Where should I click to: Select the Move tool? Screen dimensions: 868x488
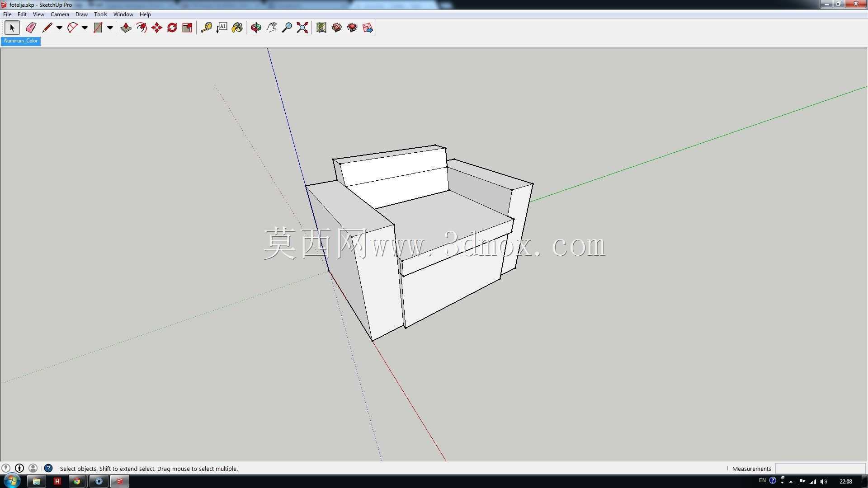[x=157, y=28]
